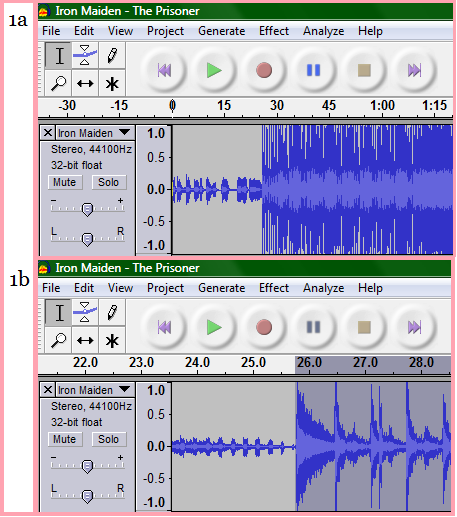
Task: Click the 27.0 mark on 1b timeline ruler
Action: click(365, 362)
